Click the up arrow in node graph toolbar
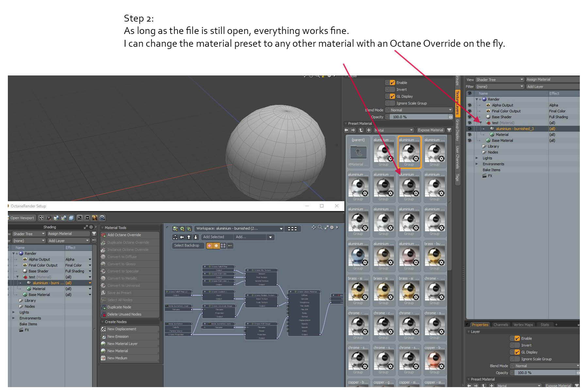The height and width of the screenshot is (392, 588). 189,237
